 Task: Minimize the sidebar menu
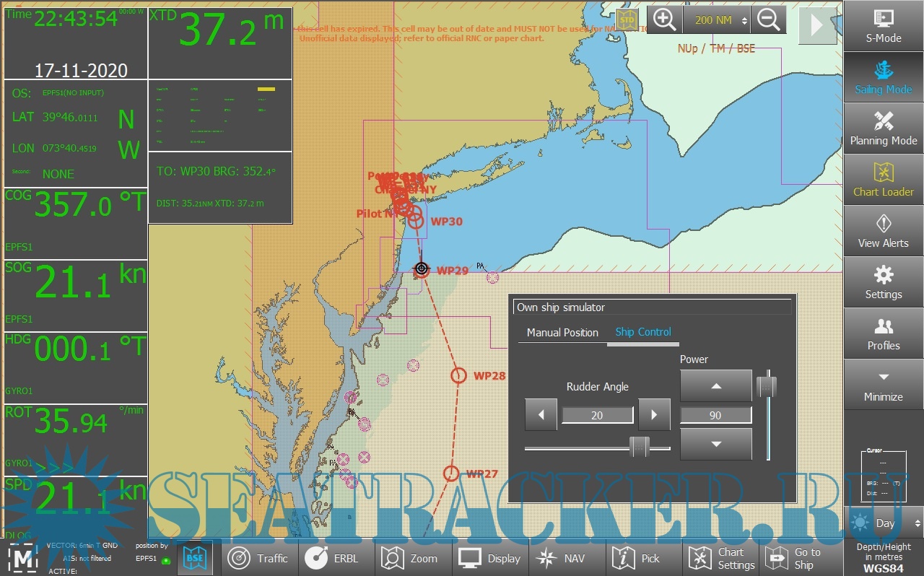(884, 385)
